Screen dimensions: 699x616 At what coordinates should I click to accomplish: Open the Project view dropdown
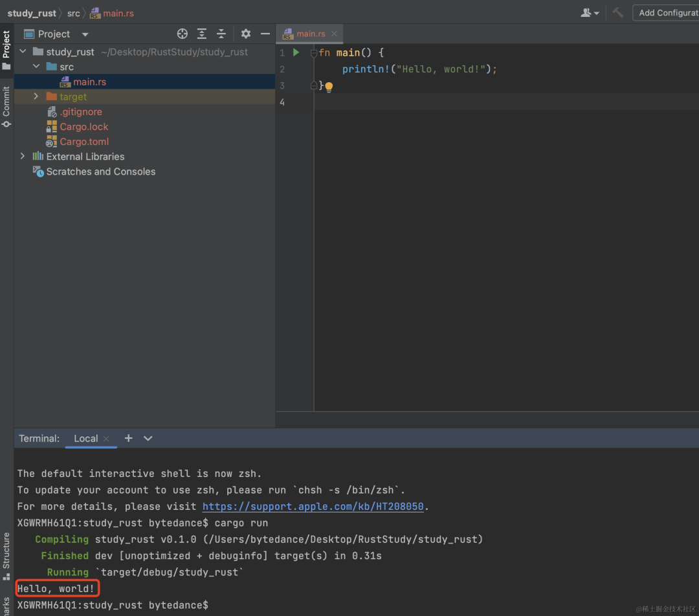pos(85,34)
